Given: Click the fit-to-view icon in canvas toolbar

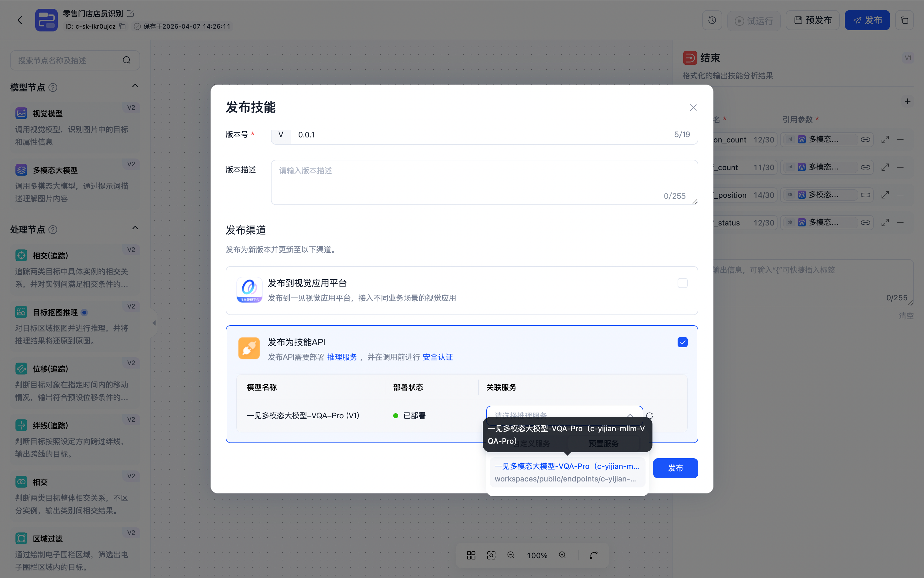Looking at the screenshot, I should pyautogui.click(x=491, y=555).
